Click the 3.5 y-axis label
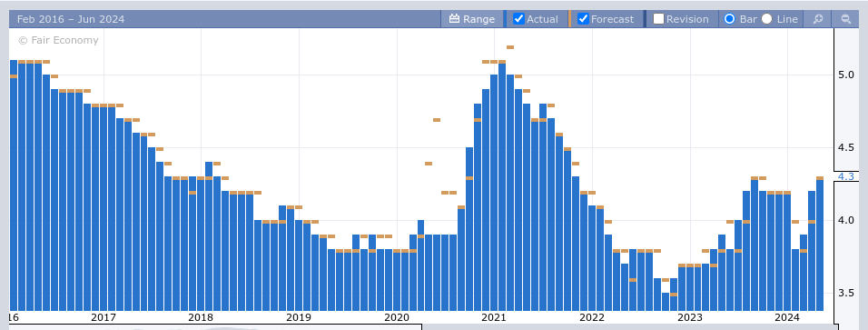This screenshot has width=868, height=330. coord(846,294)
